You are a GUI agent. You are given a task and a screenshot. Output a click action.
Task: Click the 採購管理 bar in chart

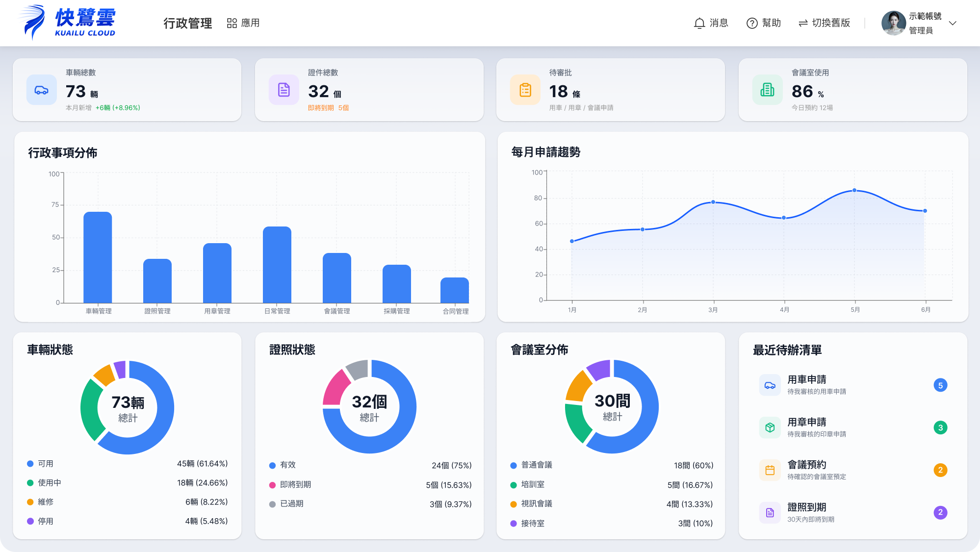coord(397,284)
